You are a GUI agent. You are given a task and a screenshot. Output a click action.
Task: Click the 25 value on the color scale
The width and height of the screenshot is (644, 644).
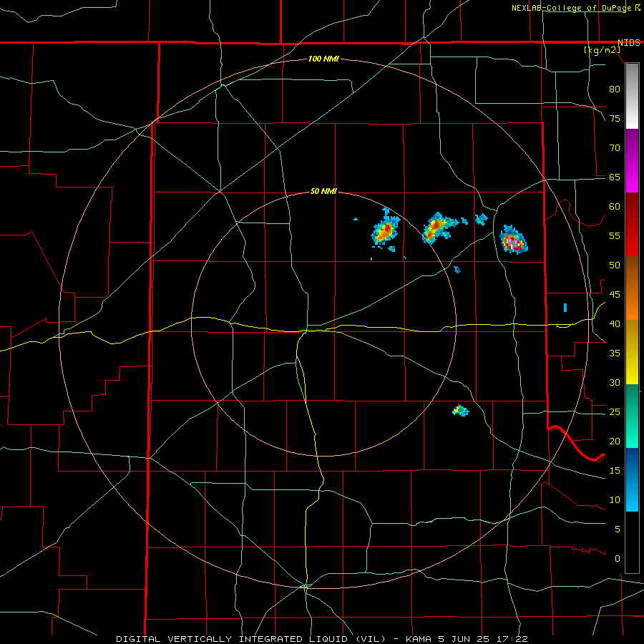[x=615, y=412]
